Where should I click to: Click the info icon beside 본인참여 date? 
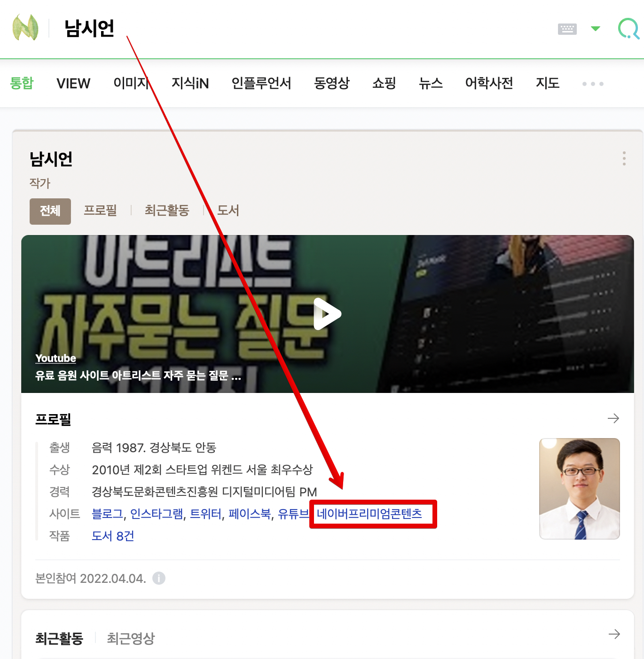pyautogui.click(x=159, y=578)
